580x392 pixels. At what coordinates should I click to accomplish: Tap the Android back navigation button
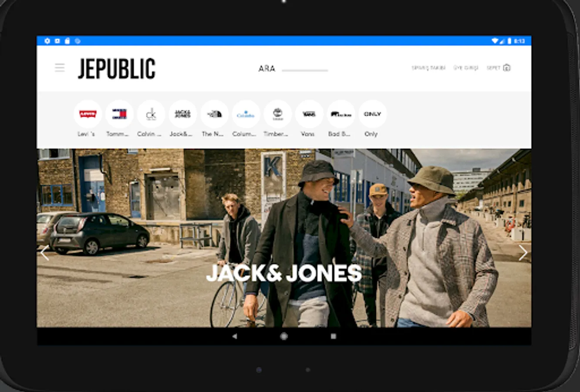click(235, 336)
